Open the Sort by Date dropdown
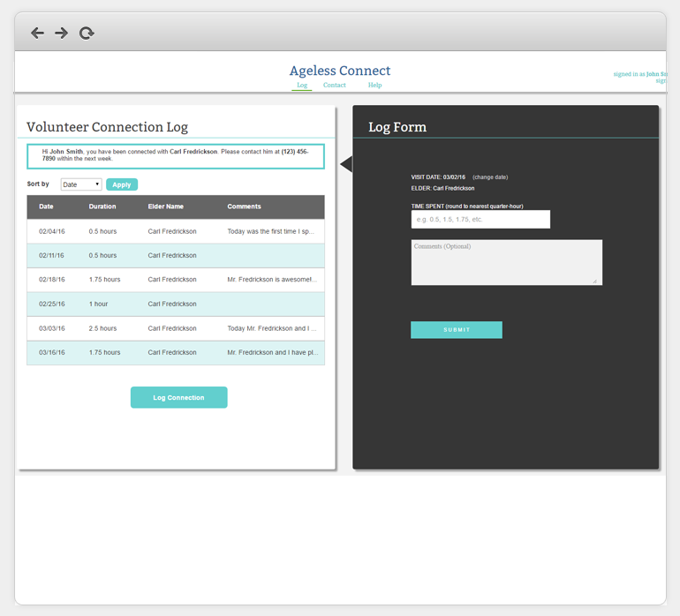Screen dimensions: 680x616 81,184
